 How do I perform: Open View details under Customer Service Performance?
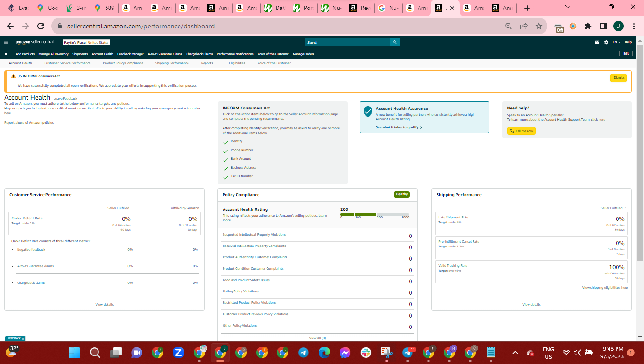click(x=105, y=304)
